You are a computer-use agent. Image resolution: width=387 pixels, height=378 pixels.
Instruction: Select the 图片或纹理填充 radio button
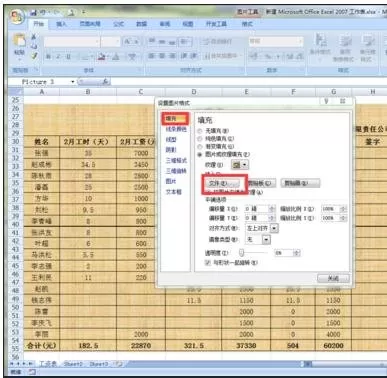[200, 155]
